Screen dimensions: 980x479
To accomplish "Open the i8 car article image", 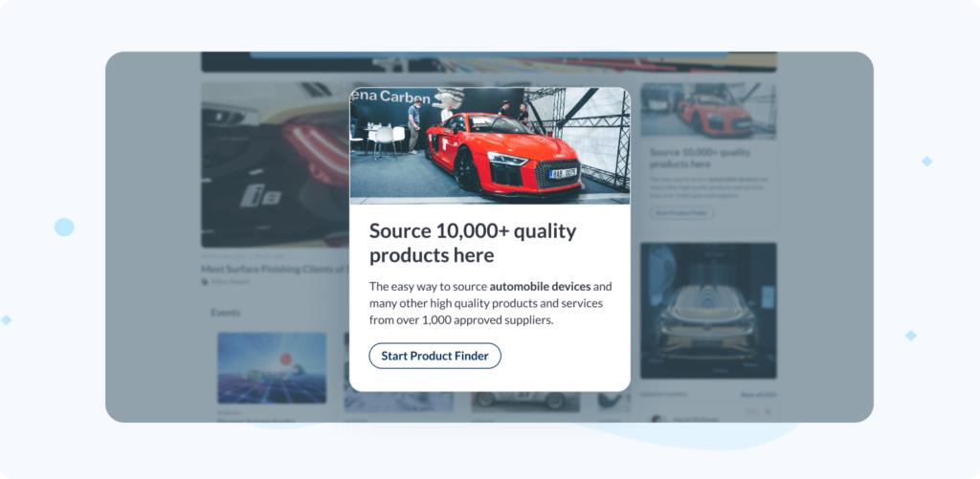I will 275,164.
